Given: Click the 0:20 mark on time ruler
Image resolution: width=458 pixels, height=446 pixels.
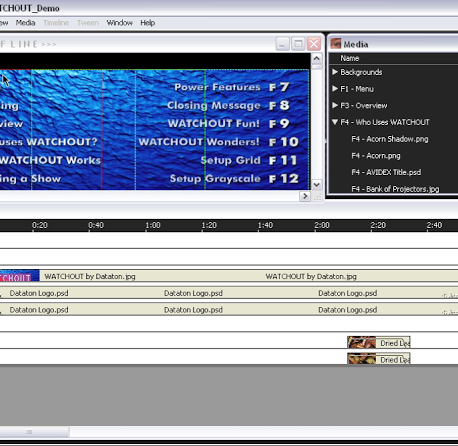Looking at the screenshot, I should click(x=39, y=226).
